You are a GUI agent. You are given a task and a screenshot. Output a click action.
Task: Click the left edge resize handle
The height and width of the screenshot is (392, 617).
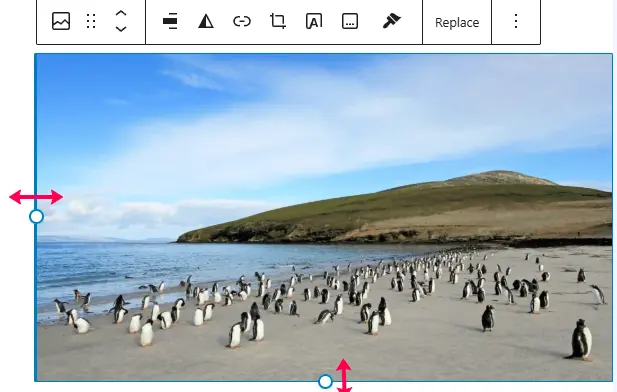[36, 216]
